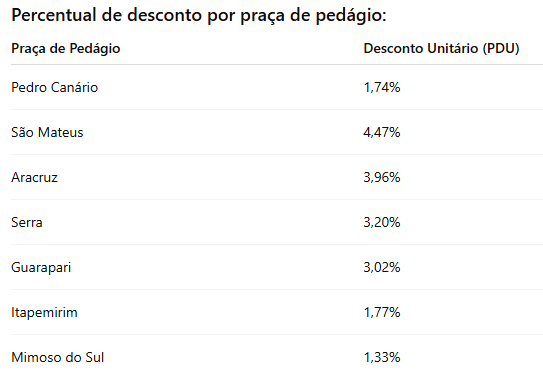Click the word Percentual in the heading
The image size is (543, 377).
[x=54, y=15]
